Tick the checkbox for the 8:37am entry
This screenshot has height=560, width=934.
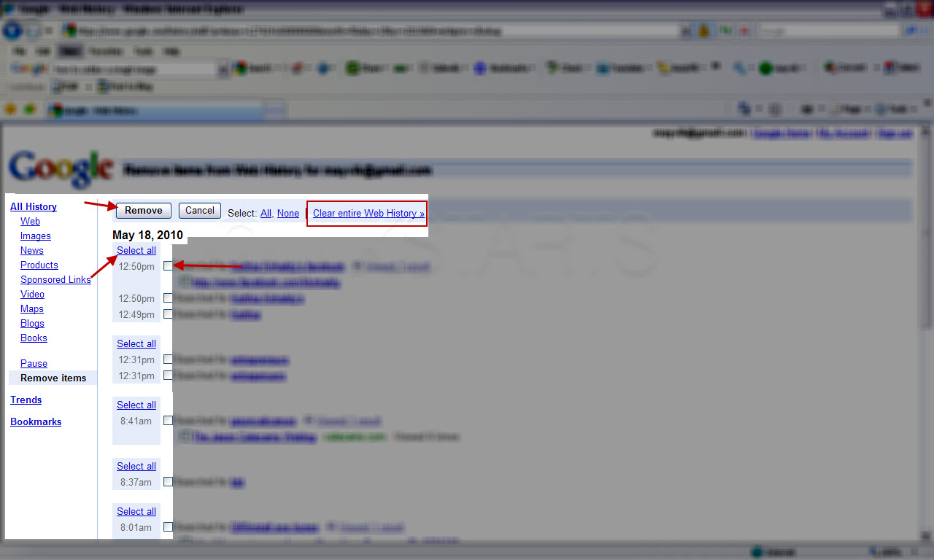pos(168,482)
